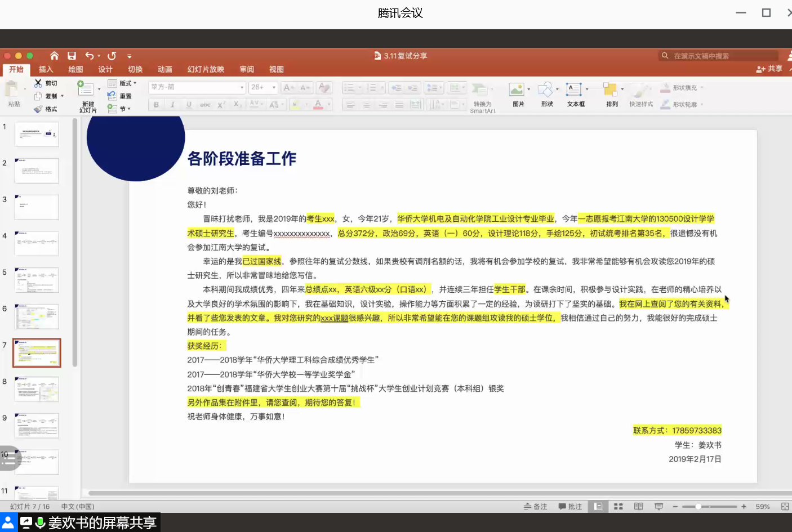Switch to the Slide Show (幻灯片放映) tab
Screen dimensions: 792x532
pyautogui.click(x=206, y=69)
